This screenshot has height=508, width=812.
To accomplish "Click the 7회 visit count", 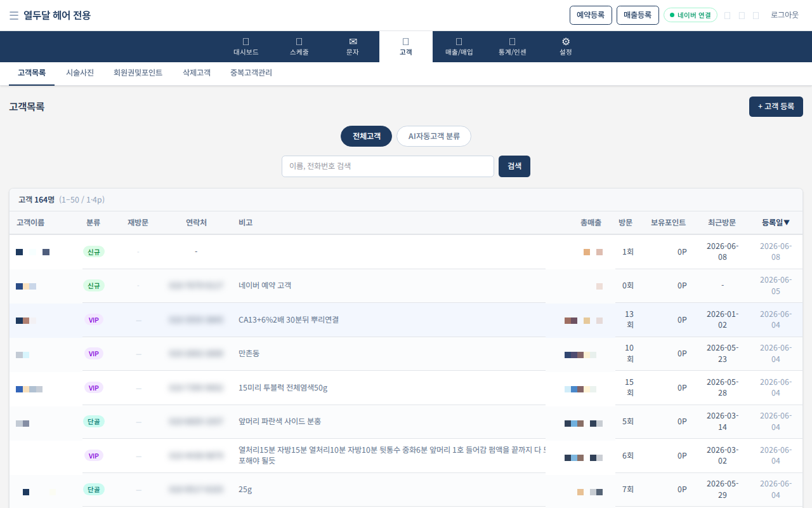I will coord(628,490).
